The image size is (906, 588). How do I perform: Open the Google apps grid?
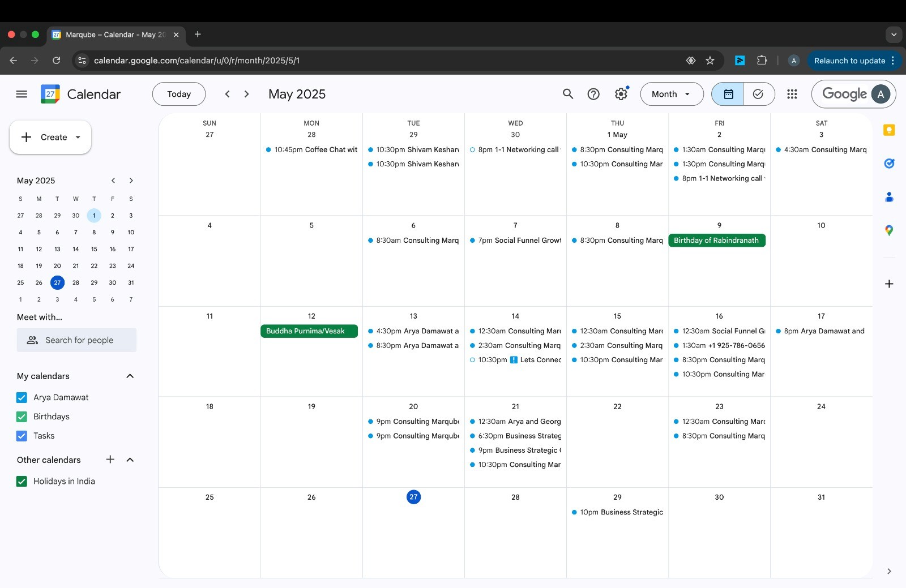coord(792,94)
